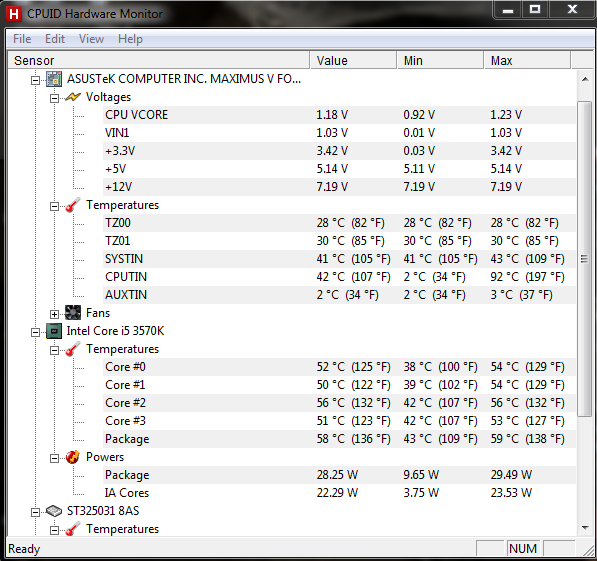The width and height of the screenshot is (597, 561).
Task: Expand the Fans tree node
Action: click(54, 314)
